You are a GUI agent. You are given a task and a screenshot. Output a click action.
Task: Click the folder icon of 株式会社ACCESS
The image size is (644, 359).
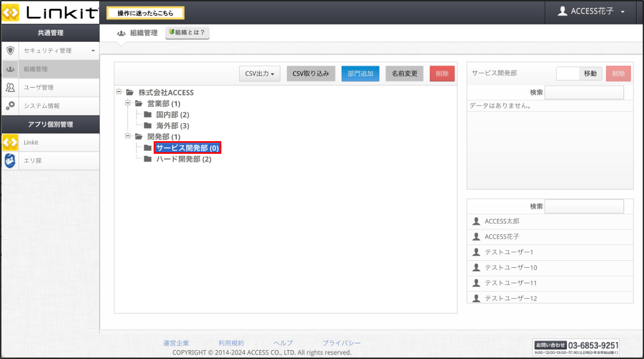pos(130,92)
